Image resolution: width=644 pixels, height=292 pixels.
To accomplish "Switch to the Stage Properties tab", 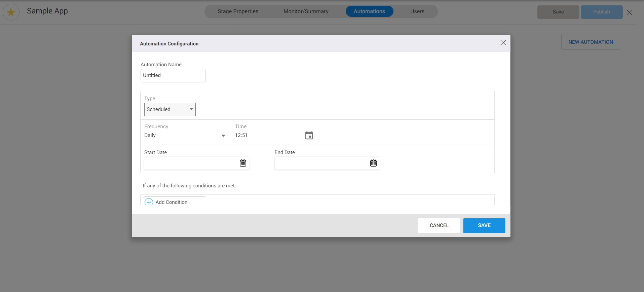I will point(238,11).
